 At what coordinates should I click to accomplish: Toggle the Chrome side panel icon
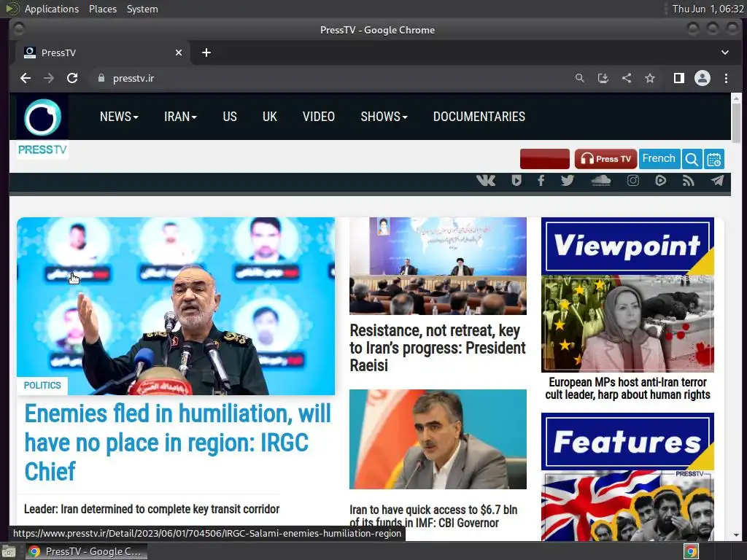coord(679,78)
